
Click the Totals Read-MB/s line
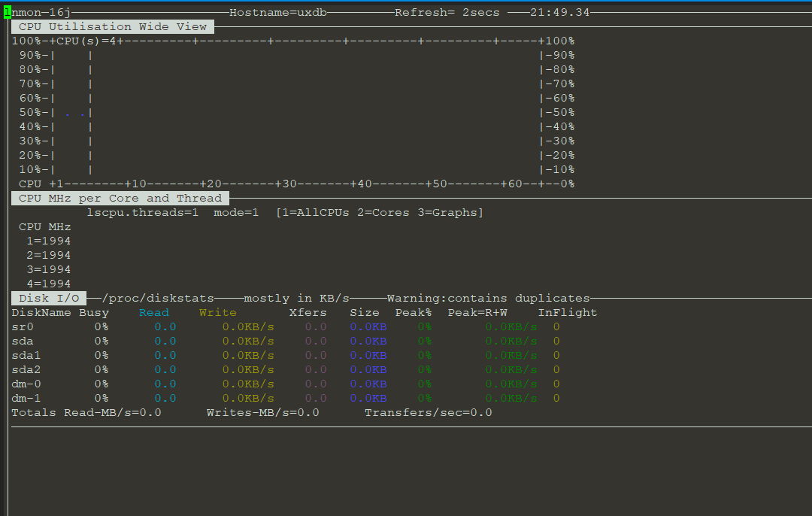(x=85, y=412)
